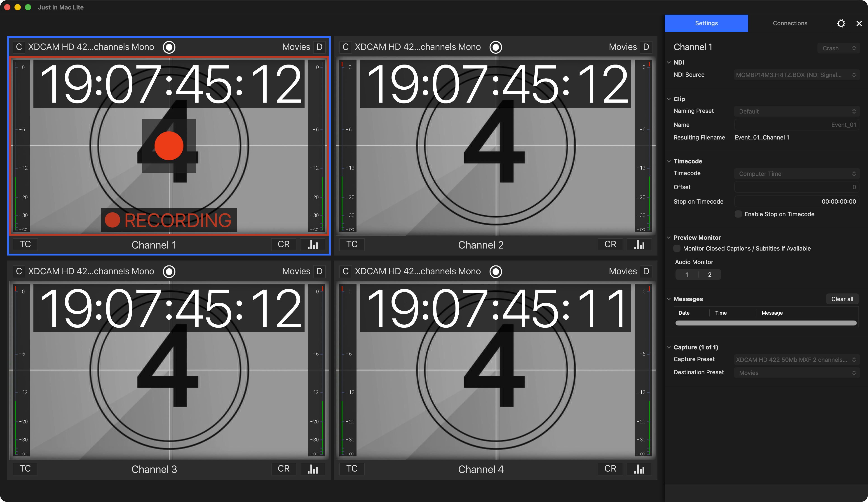Click the record button on Channel 1
This screenshot has width=868, height=502.
click(169, 47)
